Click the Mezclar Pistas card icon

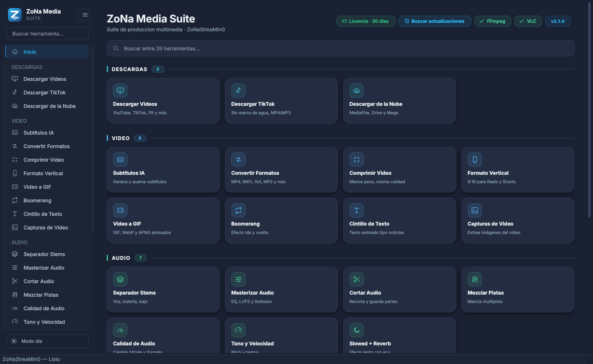(475, 279)
